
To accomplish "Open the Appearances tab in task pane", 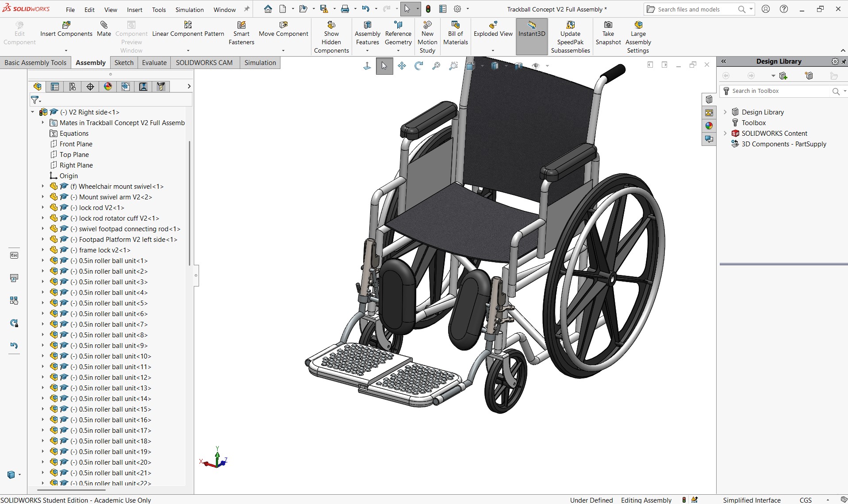I will (x=709, y=126).
